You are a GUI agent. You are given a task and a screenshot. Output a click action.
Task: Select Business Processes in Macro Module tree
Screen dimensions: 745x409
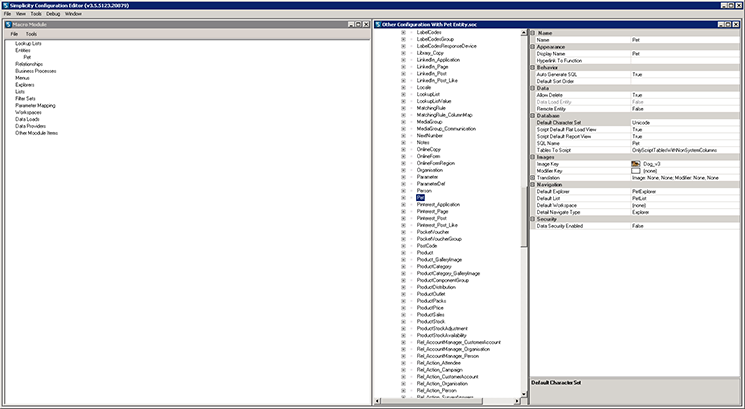click(36, 71)
